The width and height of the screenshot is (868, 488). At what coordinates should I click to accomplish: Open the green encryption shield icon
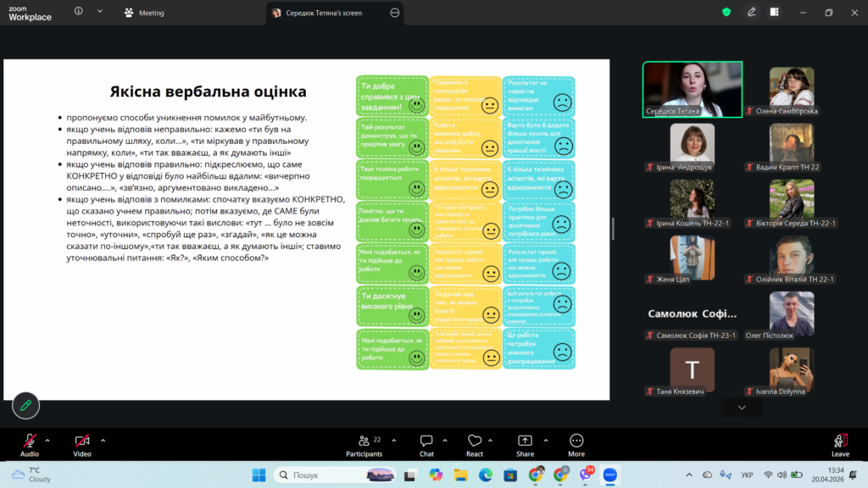coord(726,13)
